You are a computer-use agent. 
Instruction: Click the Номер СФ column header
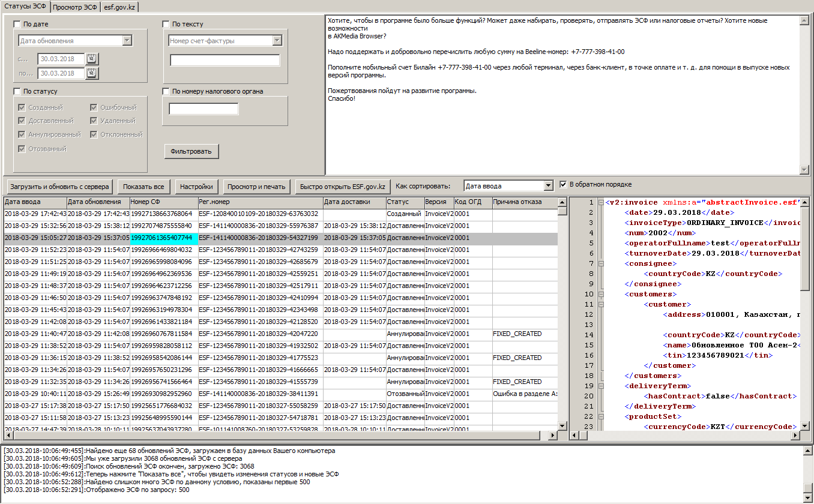pos(164,202)
